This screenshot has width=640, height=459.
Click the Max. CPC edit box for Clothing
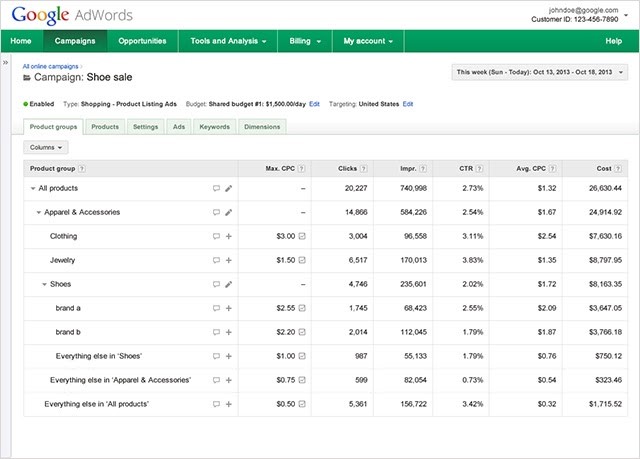coord(302,236)
